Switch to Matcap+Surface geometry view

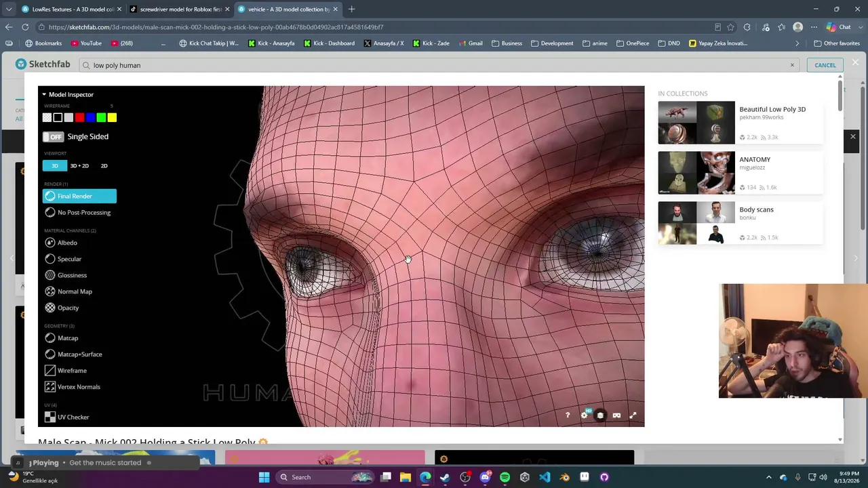pyautogui.click(x=73, y=354)
